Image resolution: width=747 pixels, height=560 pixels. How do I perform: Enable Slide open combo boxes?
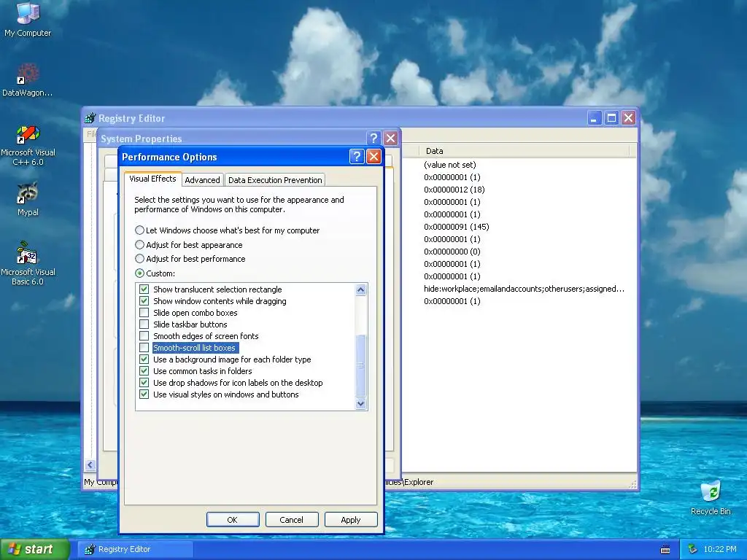[144, 312]
